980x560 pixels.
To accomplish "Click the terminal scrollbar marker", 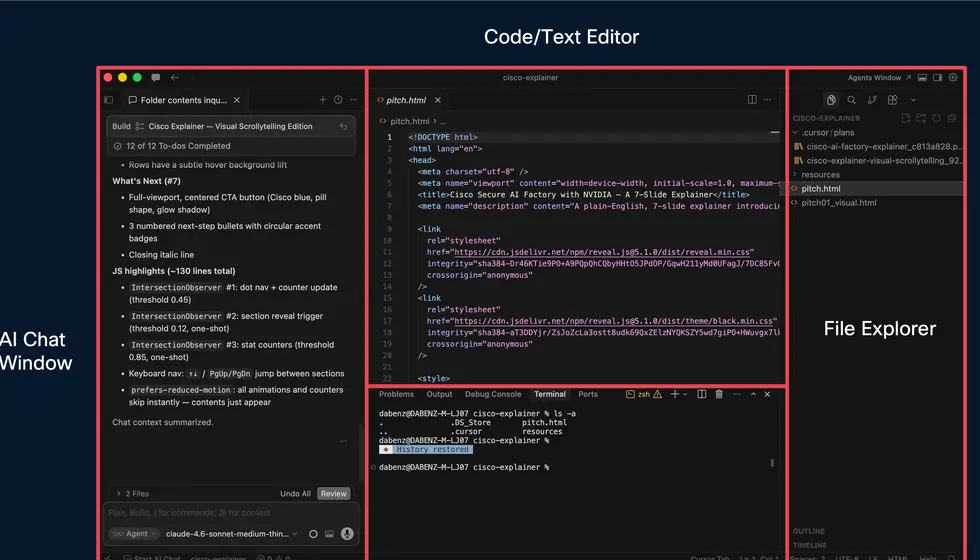I will point(772,463).
